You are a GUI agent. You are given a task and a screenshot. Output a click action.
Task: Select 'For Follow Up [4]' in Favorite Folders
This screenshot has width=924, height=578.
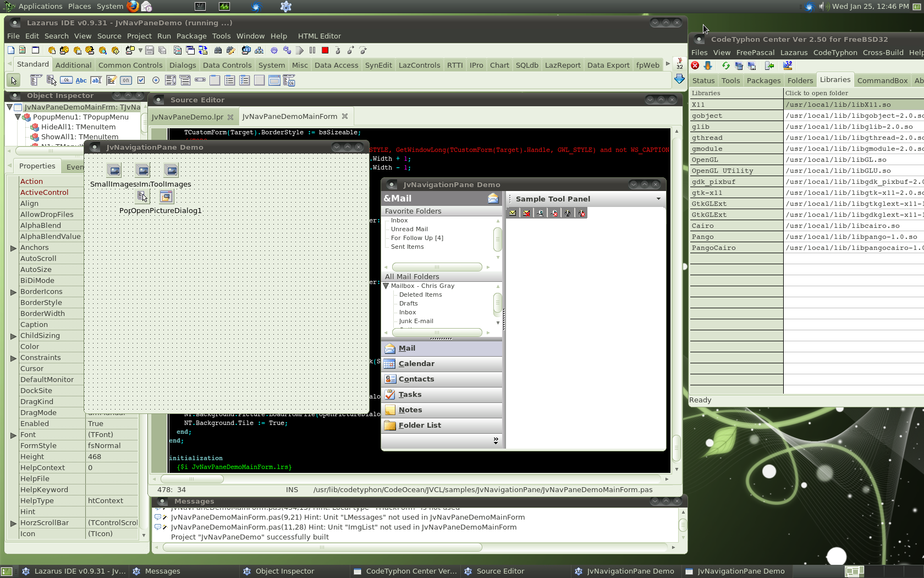[x=417, y=238]
